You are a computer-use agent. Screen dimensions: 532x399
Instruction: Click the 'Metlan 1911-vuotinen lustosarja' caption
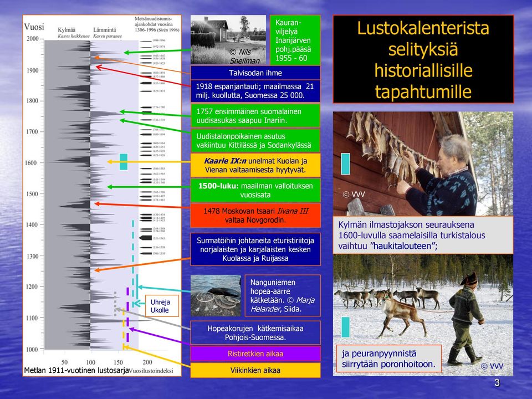[76, 371]
